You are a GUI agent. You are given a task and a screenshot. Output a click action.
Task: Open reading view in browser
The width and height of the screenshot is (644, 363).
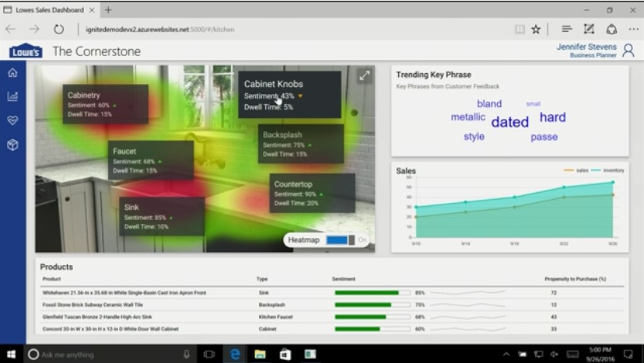click(520, 30)
